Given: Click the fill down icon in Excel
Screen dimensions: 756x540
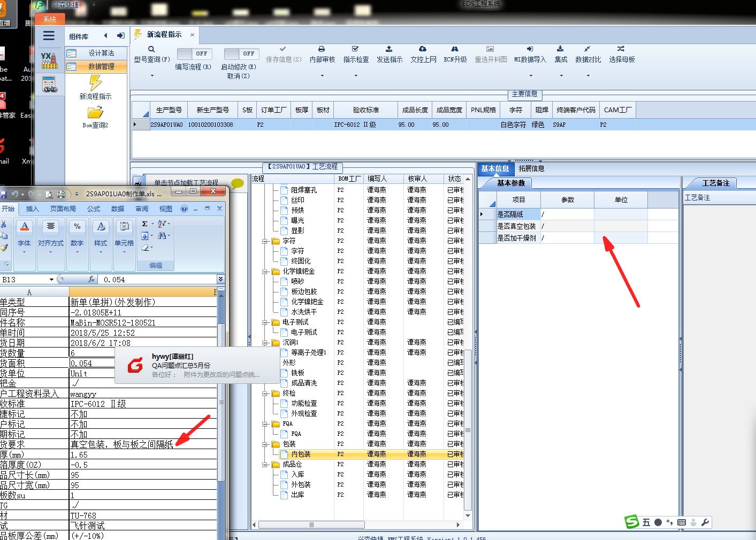Looking at the screenshot, I should point(145,236).
